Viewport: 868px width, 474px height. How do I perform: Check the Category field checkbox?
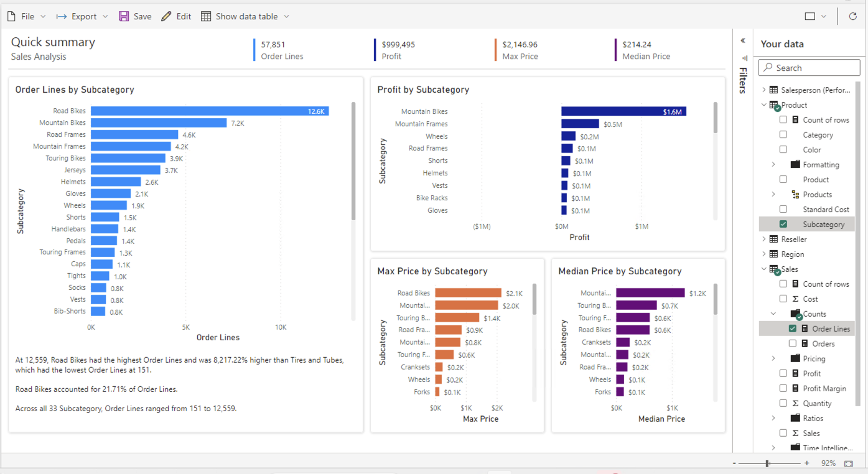point(783,134)
